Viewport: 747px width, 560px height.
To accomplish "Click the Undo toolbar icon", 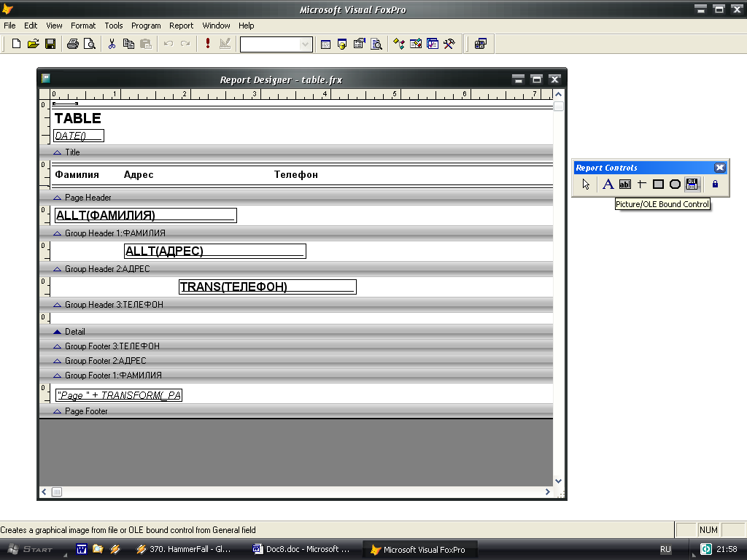I will (x=169, y=44).
